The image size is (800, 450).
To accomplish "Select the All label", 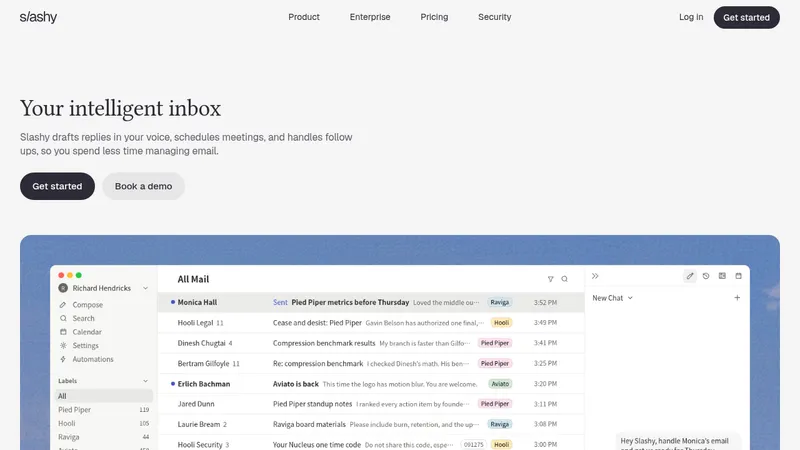I will pos(104,396).
